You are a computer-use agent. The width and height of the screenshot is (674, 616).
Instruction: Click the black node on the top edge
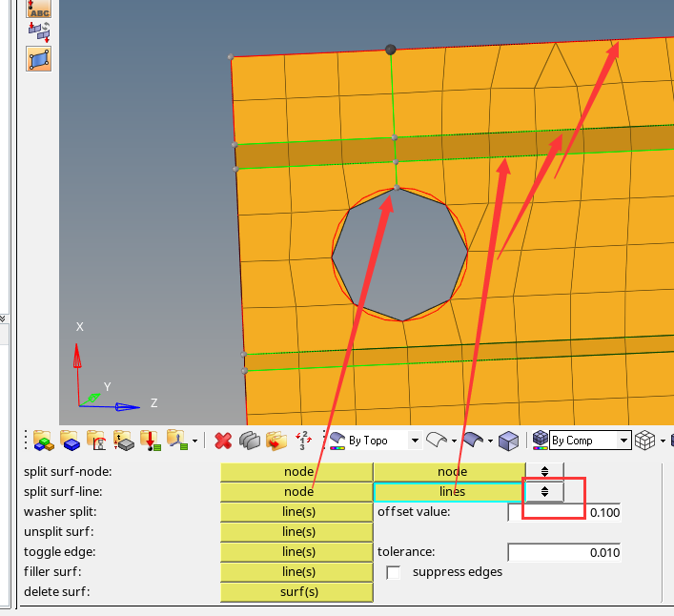pyautogui.click(x=390, y=50)
